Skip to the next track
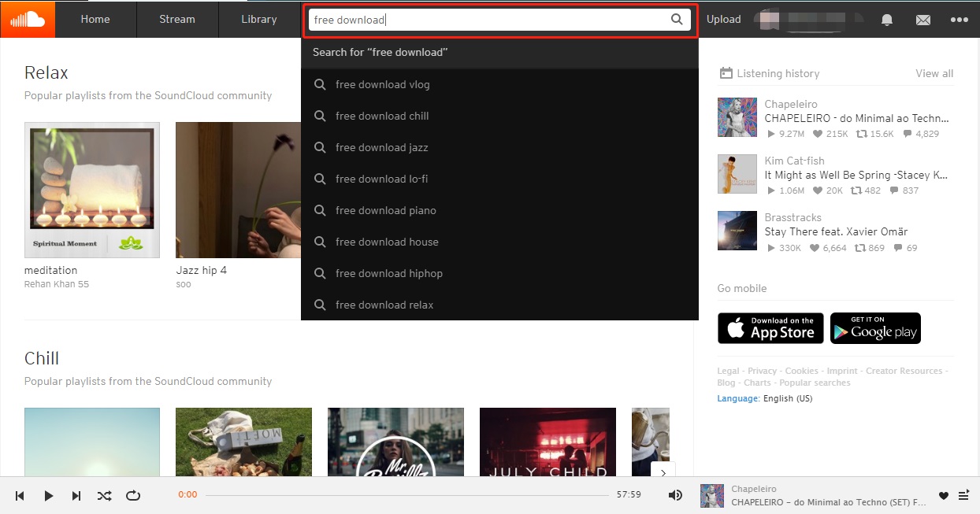The width and height of the screenshot is (980, 514). pos(76,495)
